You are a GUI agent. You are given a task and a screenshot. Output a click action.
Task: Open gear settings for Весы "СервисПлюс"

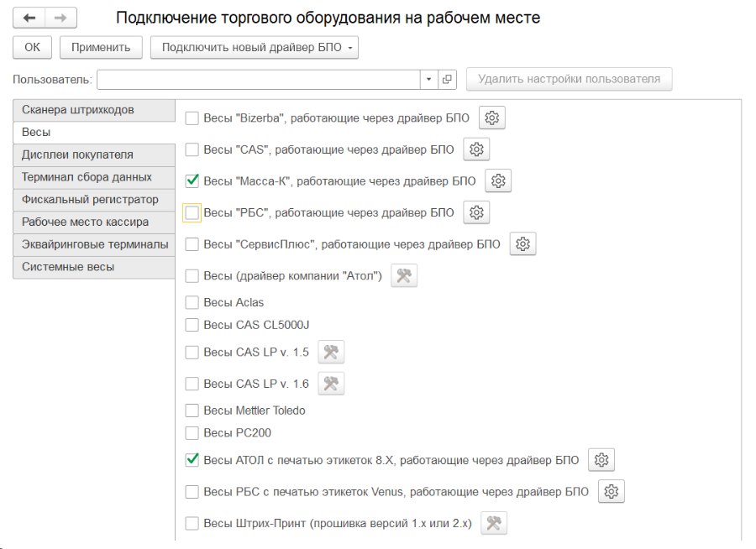tap(522, 244)
